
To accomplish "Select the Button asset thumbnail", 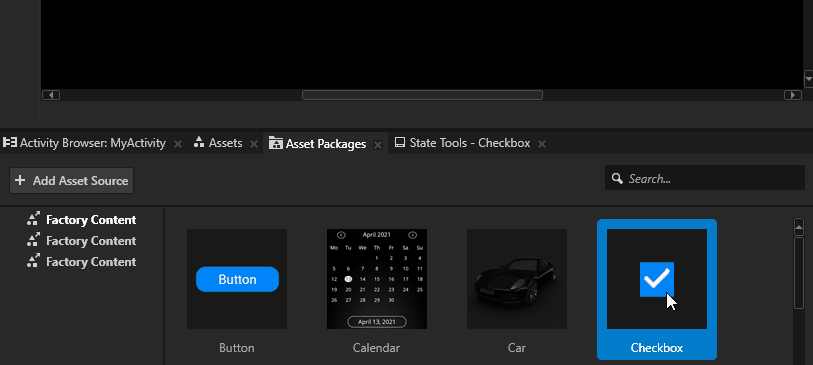I will tap(237, 279).
